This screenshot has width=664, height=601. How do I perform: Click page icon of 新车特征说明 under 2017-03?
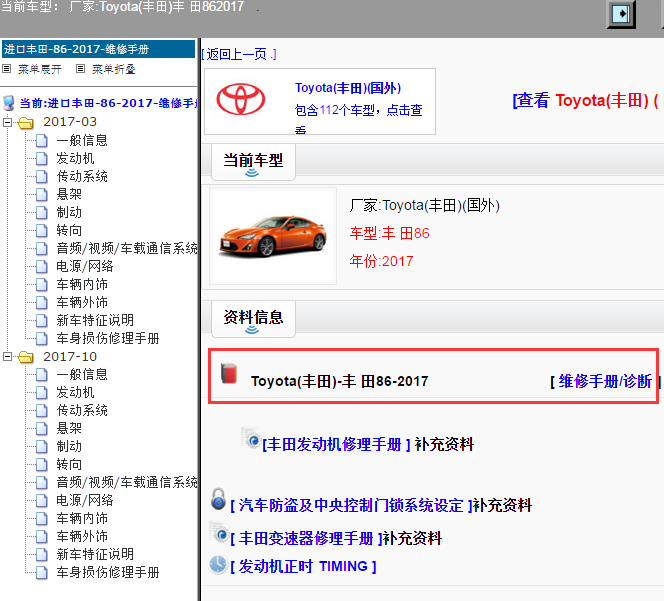pos(42,320)
